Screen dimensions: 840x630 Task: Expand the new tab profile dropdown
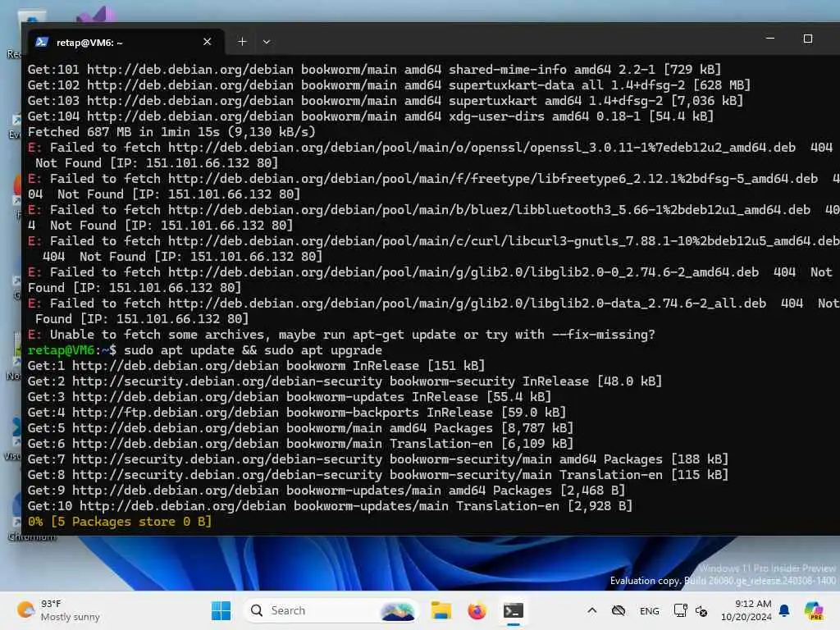point(267,42)
